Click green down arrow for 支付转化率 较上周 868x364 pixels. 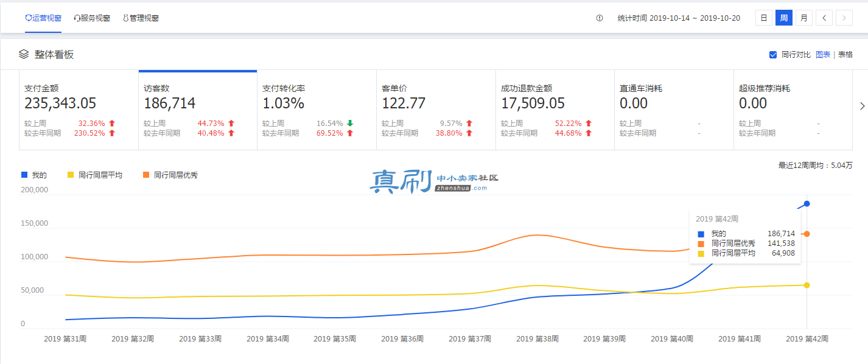[x=350, y=124]
